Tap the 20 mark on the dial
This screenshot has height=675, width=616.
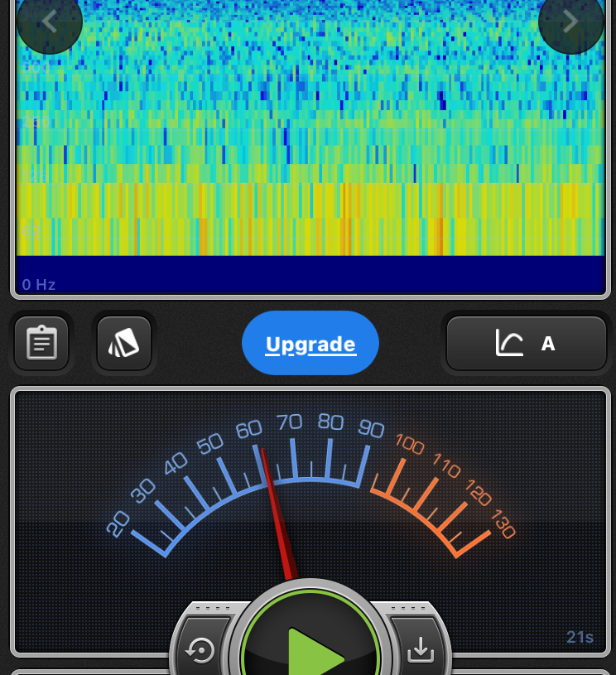118,523
